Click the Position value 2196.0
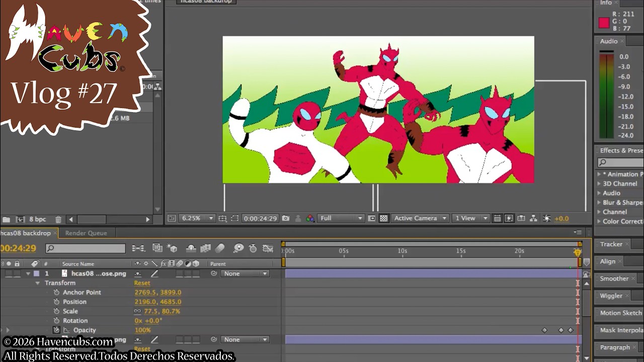Viewport: 644px width, 362px height. point(146,302)
